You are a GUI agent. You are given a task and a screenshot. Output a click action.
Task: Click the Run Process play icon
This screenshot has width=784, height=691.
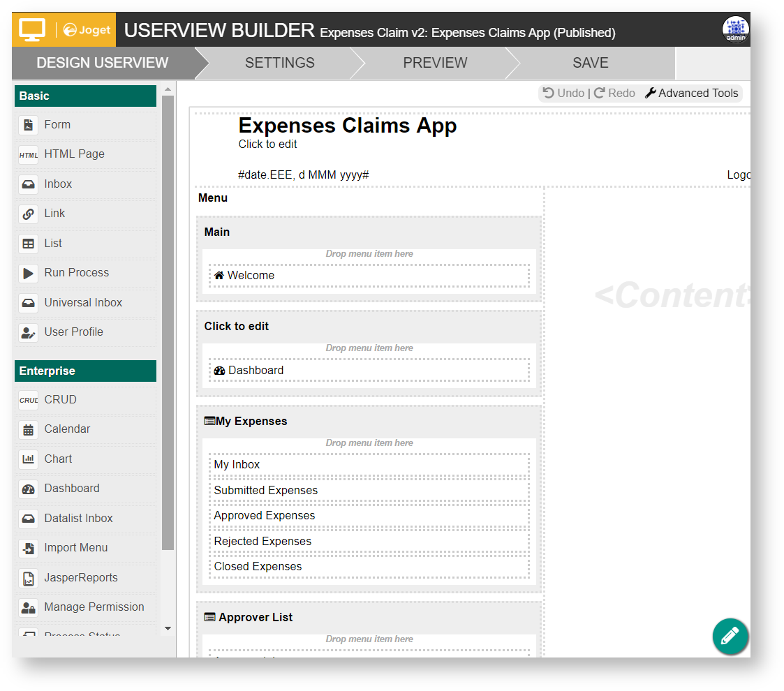29,273
